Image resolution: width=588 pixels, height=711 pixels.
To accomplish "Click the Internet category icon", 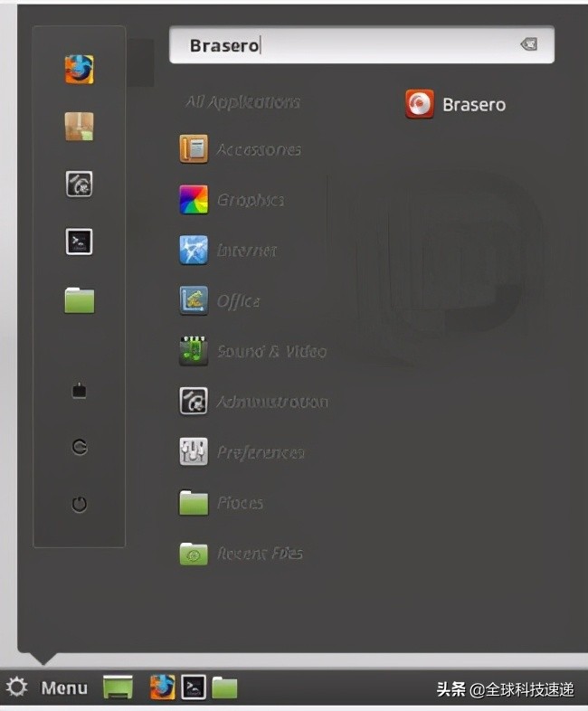I will tap(194, 250).
